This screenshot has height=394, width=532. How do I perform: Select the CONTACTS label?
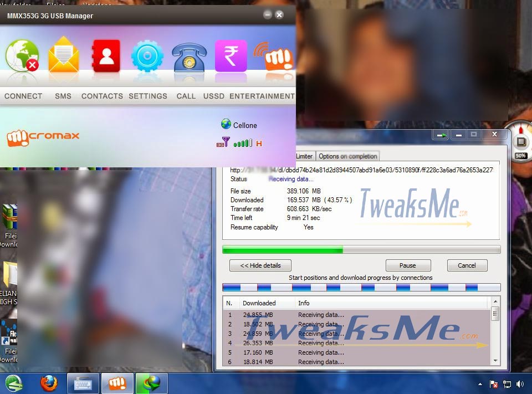pyautogui.click(x=102, y=96)
